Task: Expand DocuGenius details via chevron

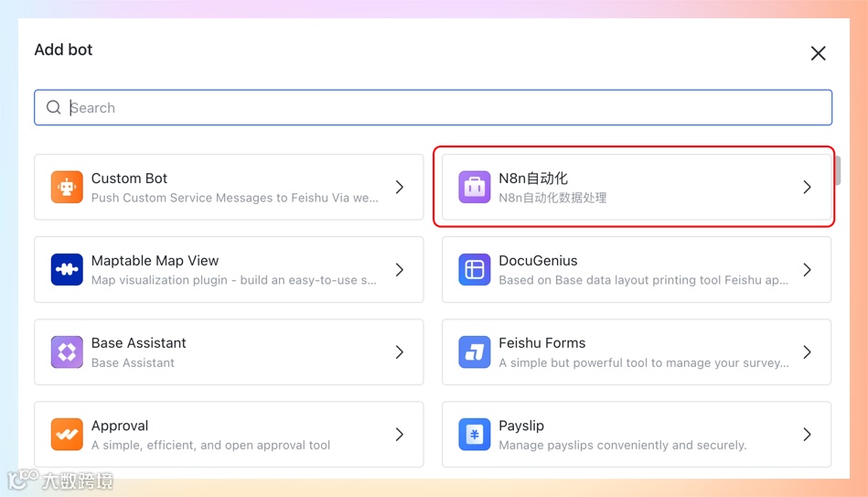Action: click(807, 269)
